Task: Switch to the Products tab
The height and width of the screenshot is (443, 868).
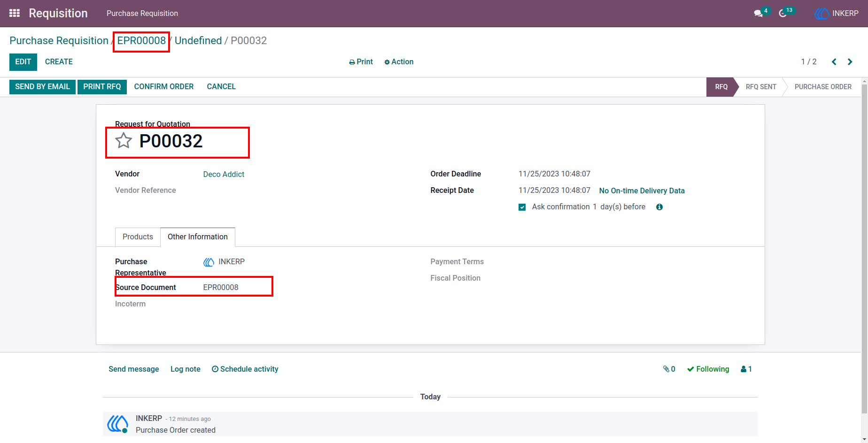Action: coord(138,237)
